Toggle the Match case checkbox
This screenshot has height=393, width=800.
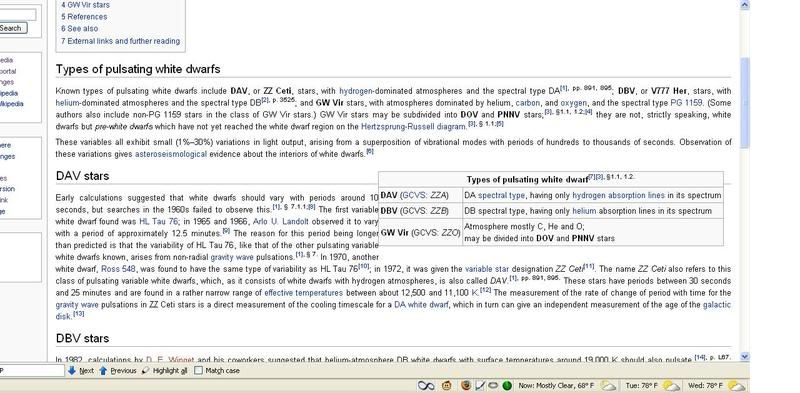click(x=198, y=371)
